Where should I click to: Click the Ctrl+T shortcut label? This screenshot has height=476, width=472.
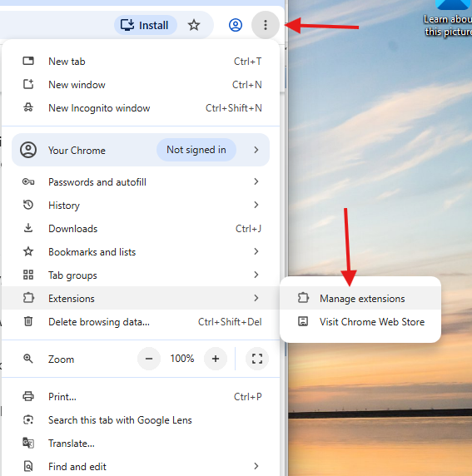[x=247, y=62]
